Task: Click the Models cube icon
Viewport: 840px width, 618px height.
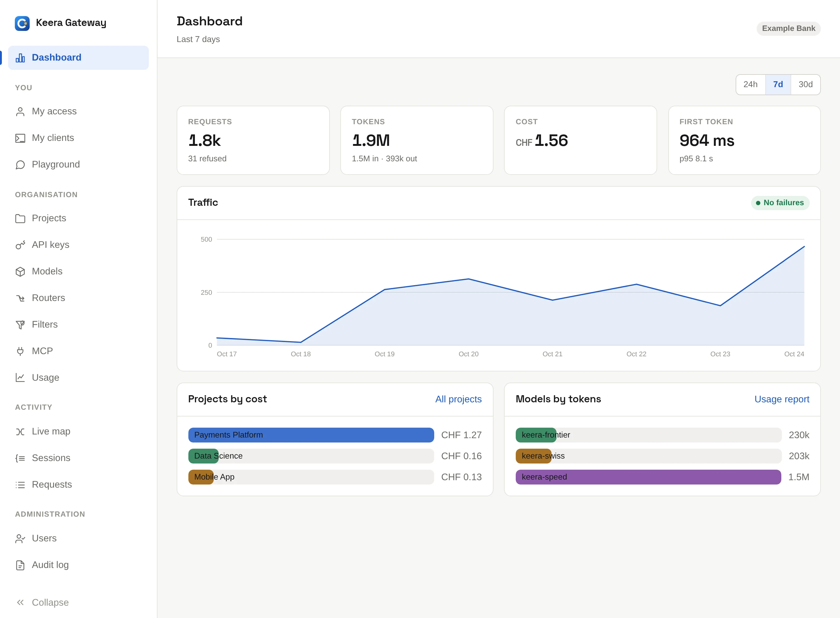Action: pos(20,272)
